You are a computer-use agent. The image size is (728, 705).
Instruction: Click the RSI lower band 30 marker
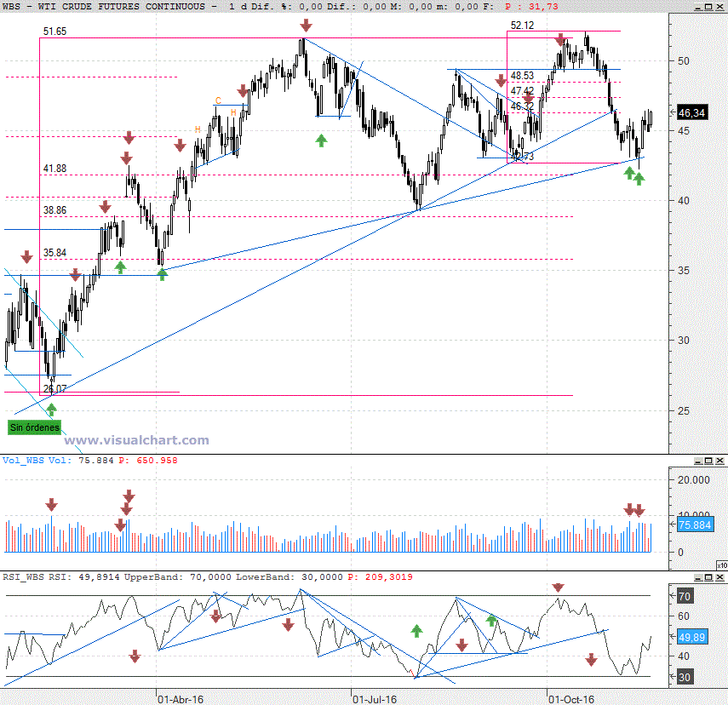tap(685, 677)
